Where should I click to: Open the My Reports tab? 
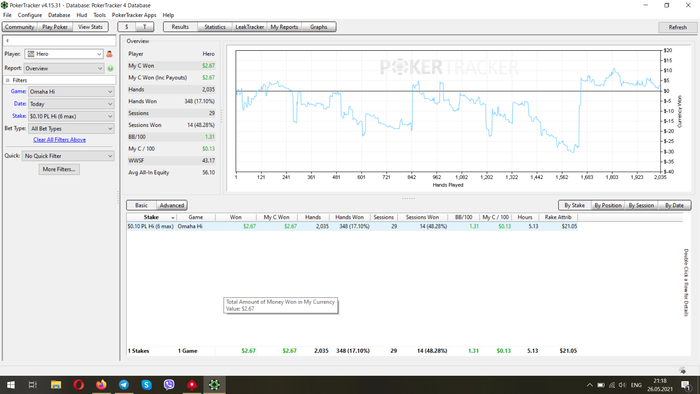[284, 27]
